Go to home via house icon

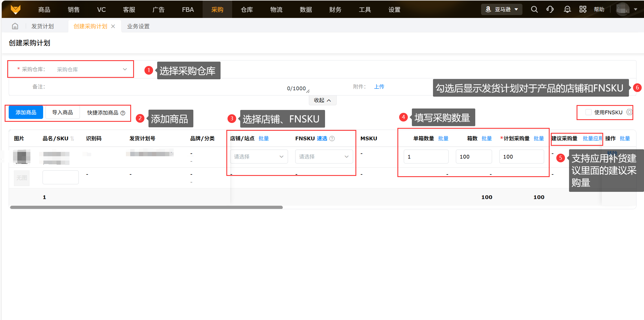pyautogui.click(x=15, y=26)
